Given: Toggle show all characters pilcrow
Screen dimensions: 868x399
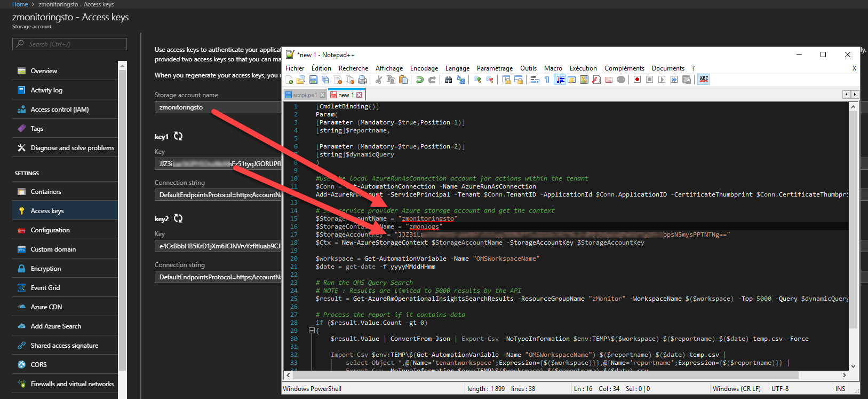Looking at the screenshot, I should pyautogui.click(x=547, y=80).
